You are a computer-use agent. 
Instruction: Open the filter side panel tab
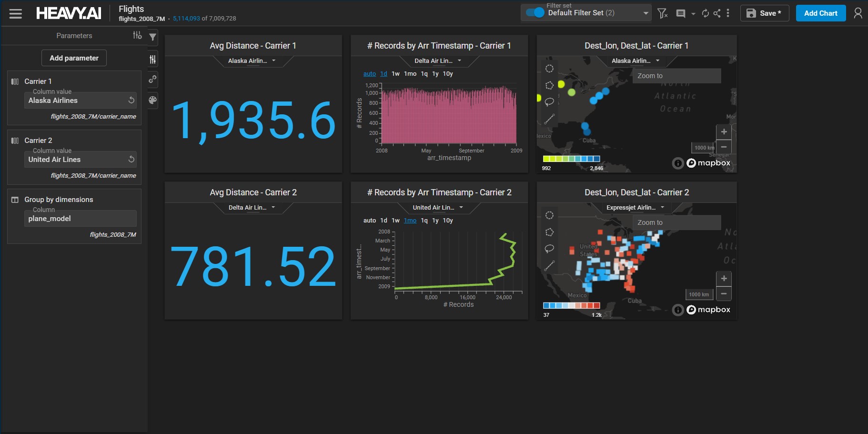click(x=152, y=37)
